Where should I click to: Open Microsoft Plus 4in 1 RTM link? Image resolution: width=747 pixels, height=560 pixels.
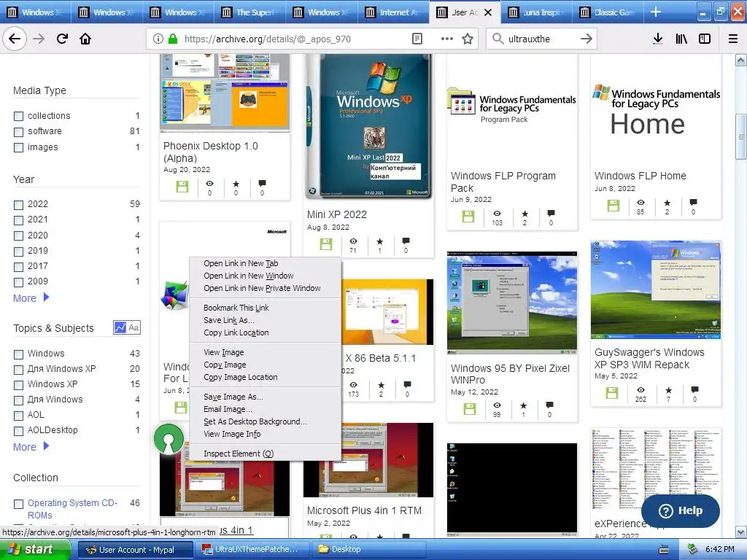click(364, 510)
